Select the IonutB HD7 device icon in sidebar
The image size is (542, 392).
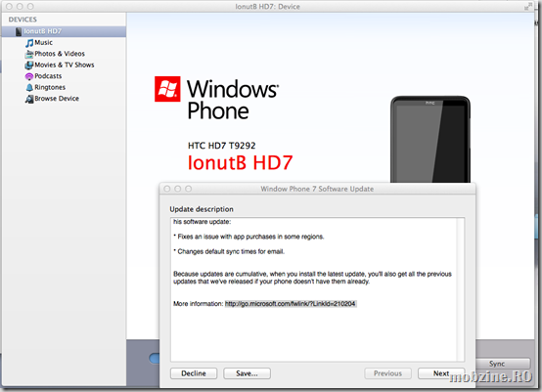19,31
